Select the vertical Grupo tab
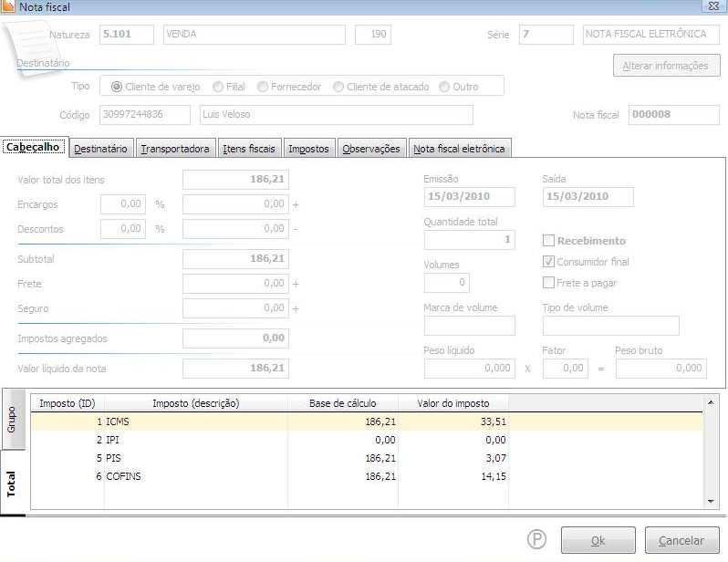 click(13, 419)
